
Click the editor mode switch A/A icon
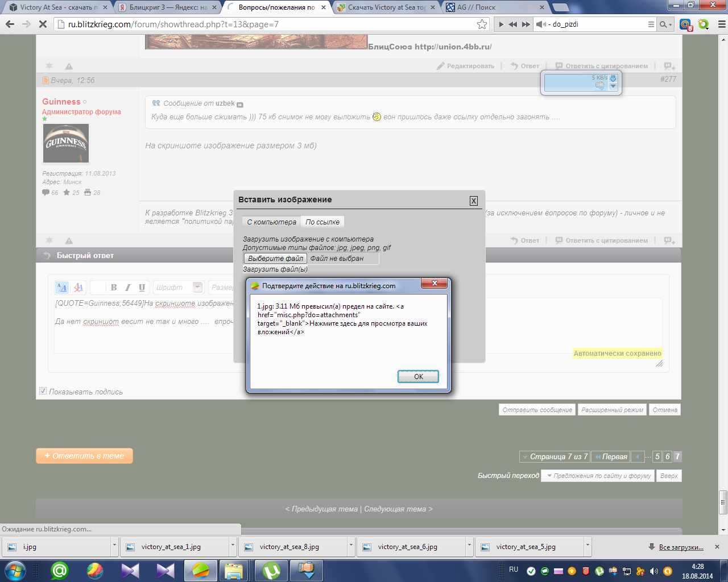[61, 287]
